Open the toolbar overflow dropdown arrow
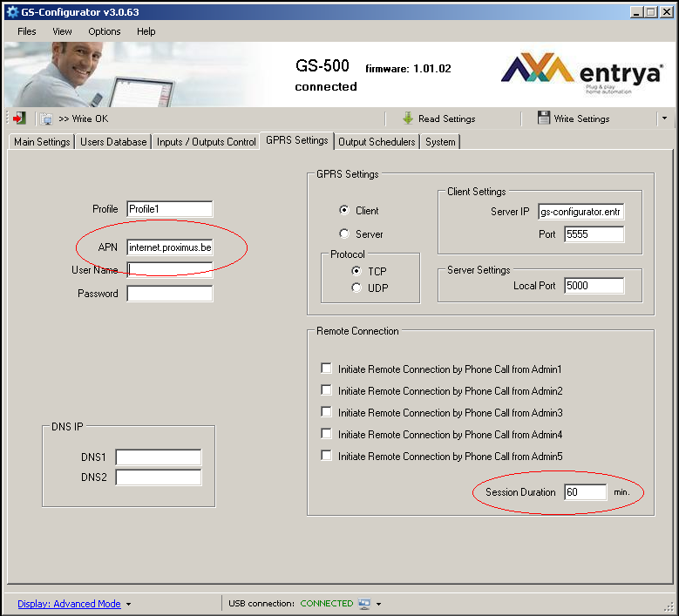Viewport: 679px width, 616px height. click(665, 118)
